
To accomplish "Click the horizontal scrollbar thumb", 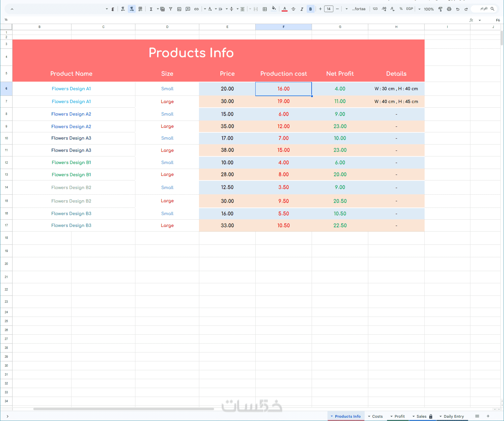I will [x=124, y=409].
